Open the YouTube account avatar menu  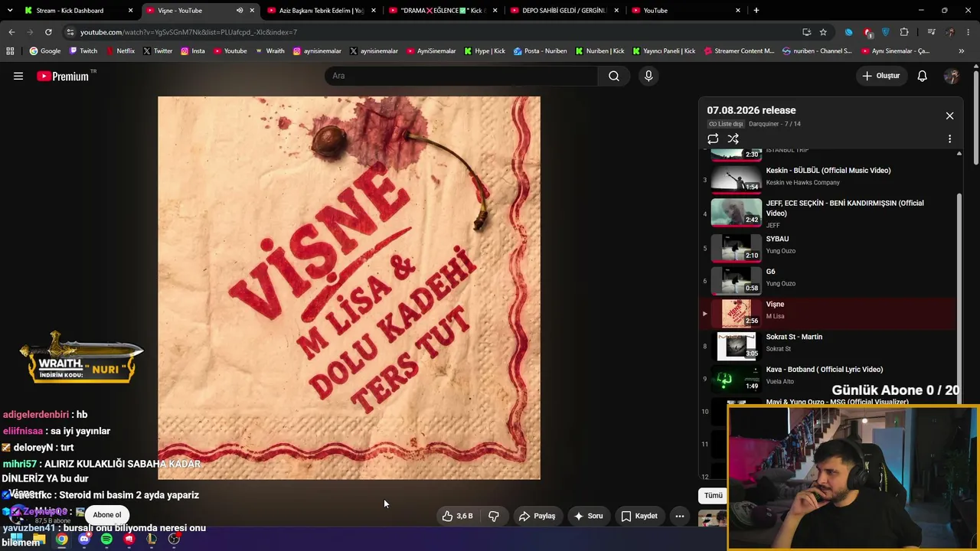click(x=952, y=76)
